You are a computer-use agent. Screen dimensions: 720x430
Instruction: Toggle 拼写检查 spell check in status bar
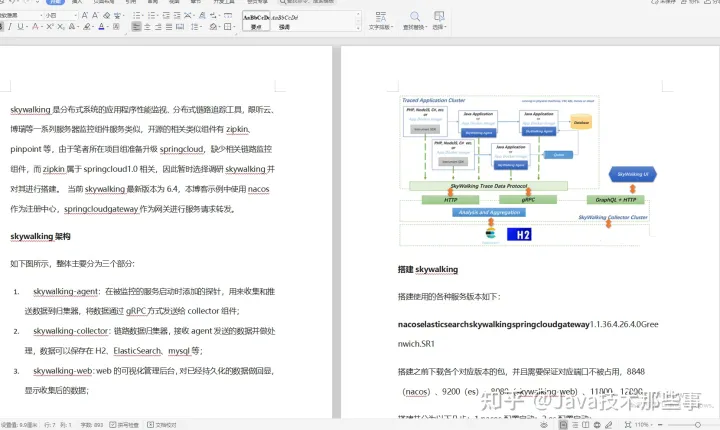point(124,425)
